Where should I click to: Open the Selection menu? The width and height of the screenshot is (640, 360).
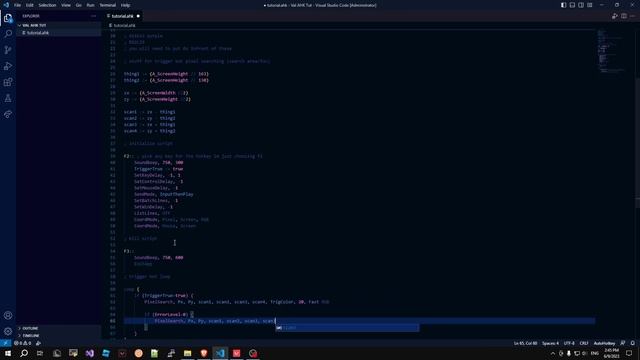click(x=47, y=5)
